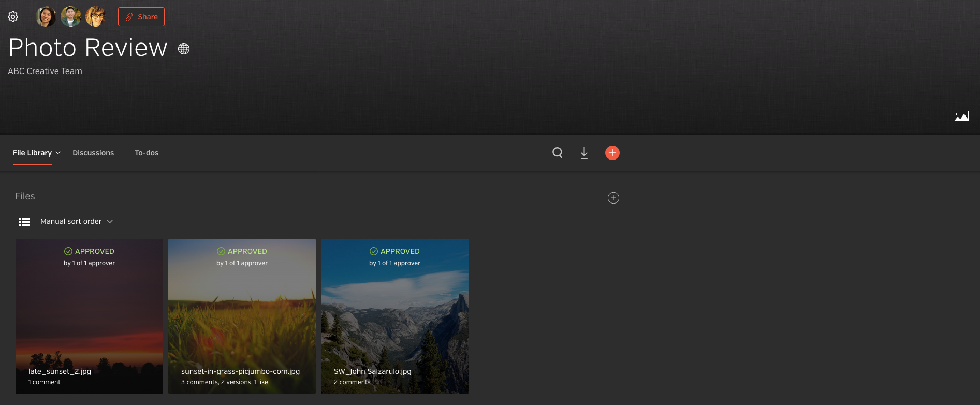
Task: Click the '2 comments' text
Action: click(x=352, y=382)
